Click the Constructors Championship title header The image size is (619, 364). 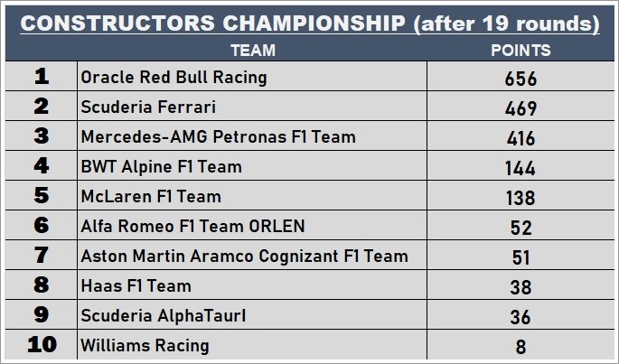point(309,23)
